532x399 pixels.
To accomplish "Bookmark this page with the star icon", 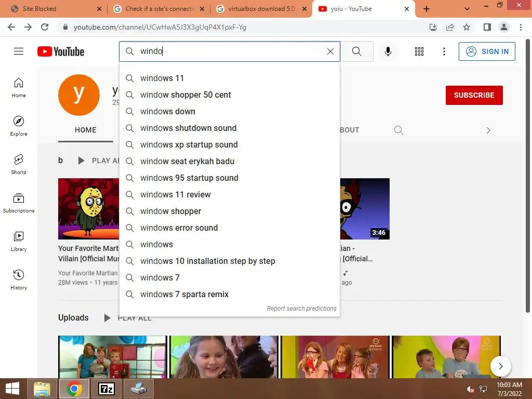I will [467, 27].
